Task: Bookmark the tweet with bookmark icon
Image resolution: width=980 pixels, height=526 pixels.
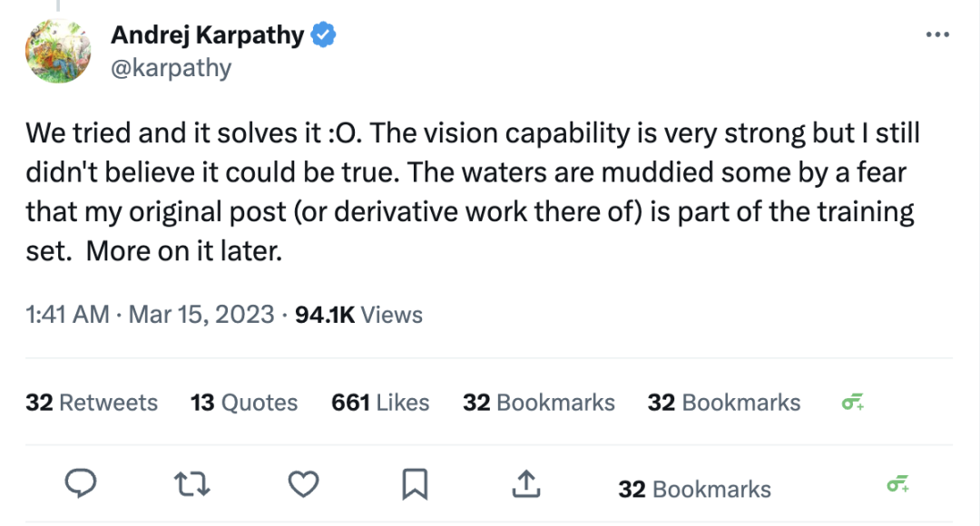Action: [x=415, y=485]
